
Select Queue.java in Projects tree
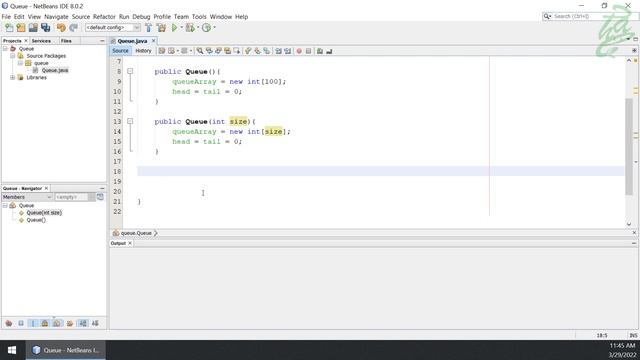click(55, 70)
